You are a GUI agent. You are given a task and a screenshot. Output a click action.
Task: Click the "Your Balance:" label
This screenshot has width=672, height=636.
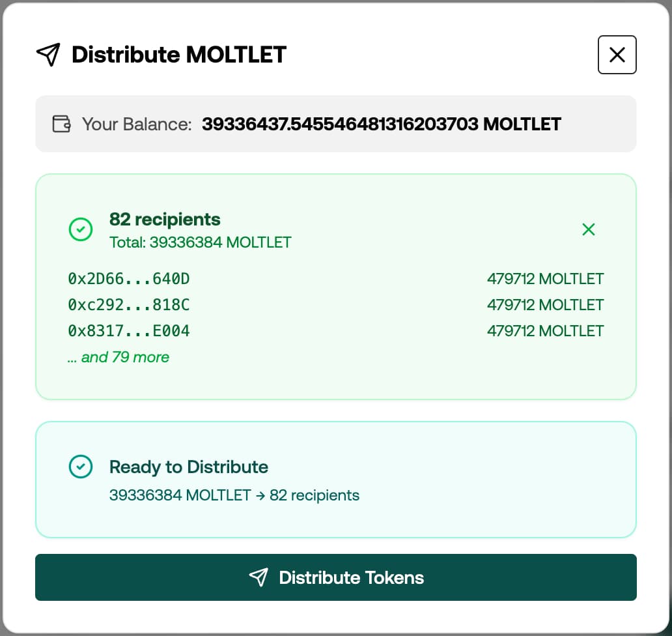click(137, 124)
